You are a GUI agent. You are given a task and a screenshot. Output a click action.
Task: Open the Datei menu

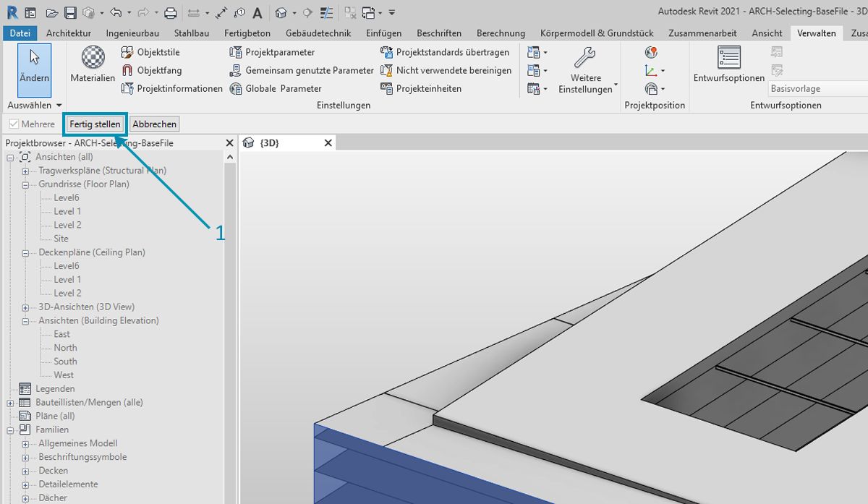pyautogui.click(x=20, y=33)
